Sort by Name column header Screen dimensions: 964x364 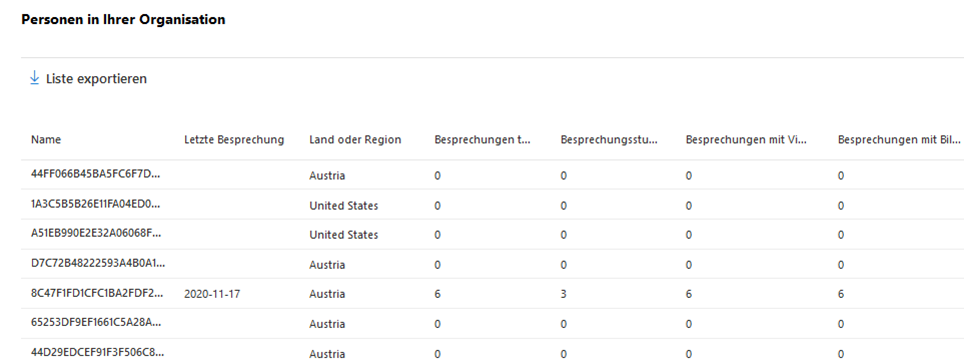pos(46,140)
